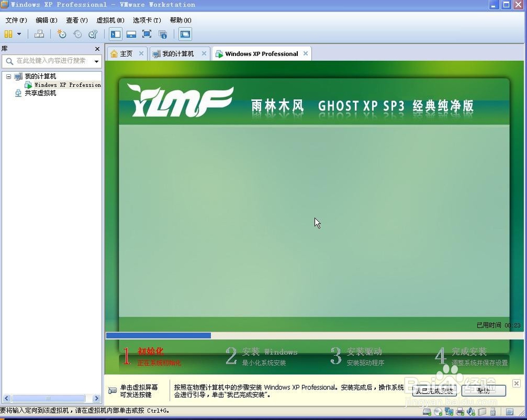527x420 pixels.
Task: Take a snapshot of the virtual machine
Action: (62, 34)
